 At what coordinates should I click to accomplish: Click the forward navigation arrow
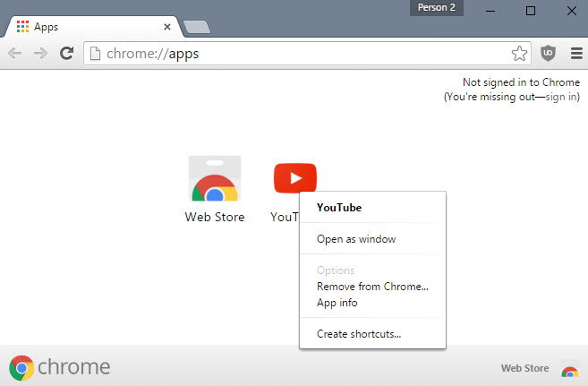click(40, 53)
